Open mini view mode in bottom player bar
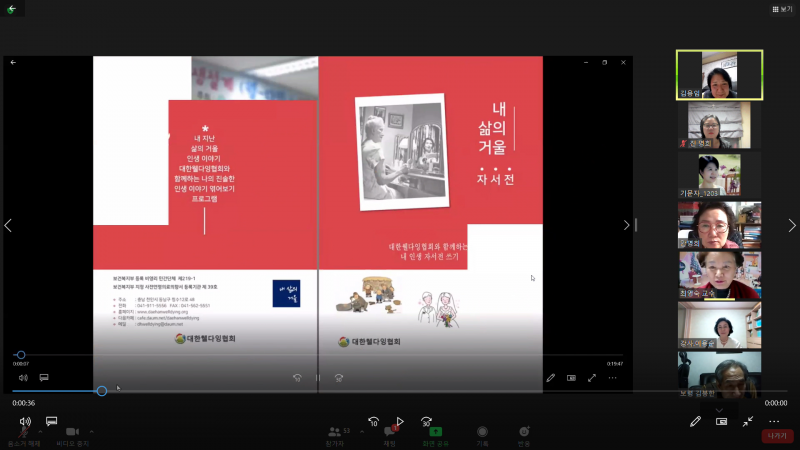The image size is (800, 450). [x=721, y=422]
